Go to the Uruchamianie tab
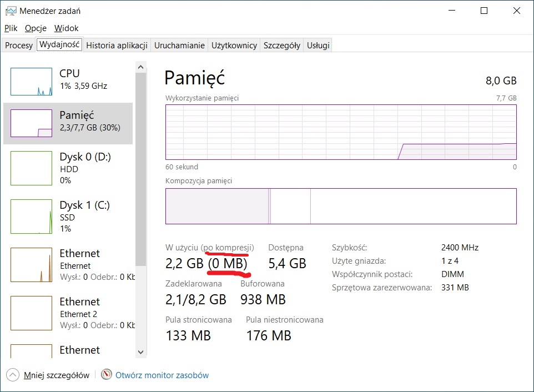The image size is (534, 392). 179,46
